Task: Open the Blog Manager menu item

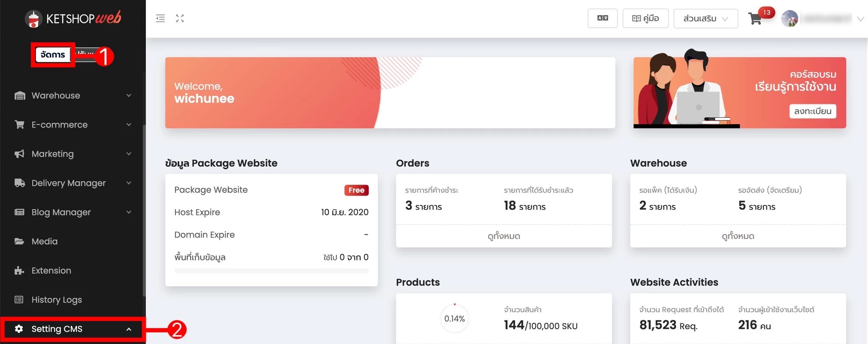Action: [x=73, y=212]
